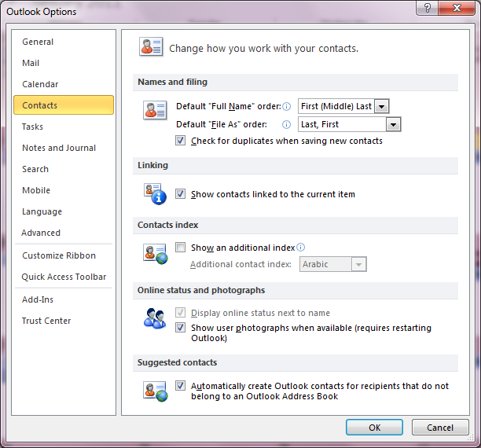Select the Mail category in the sidebar
Screen dimensions: 481x448
31,63
